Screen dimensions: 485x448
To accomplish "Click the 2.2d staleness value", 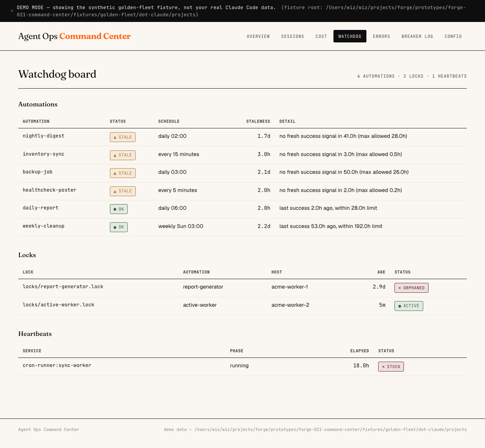I will (x=264, y=226).
